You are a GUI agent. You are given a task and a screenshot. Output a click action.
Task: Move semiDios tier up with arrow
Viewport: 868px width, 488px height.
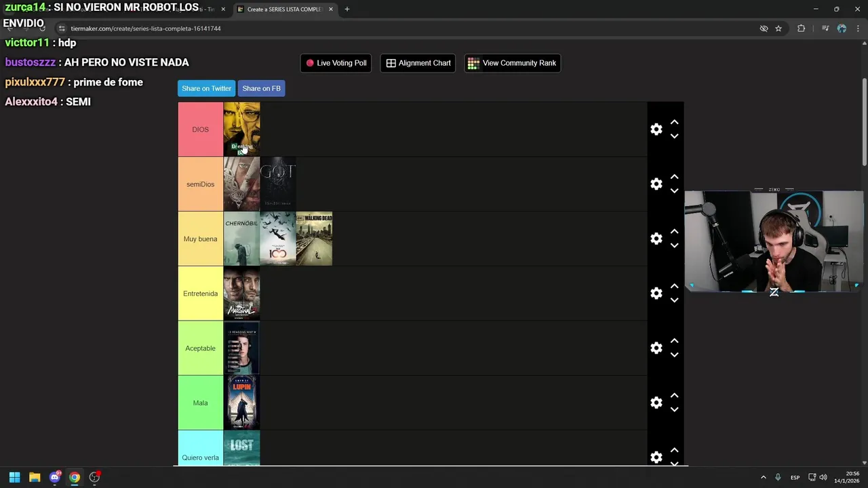674,177
